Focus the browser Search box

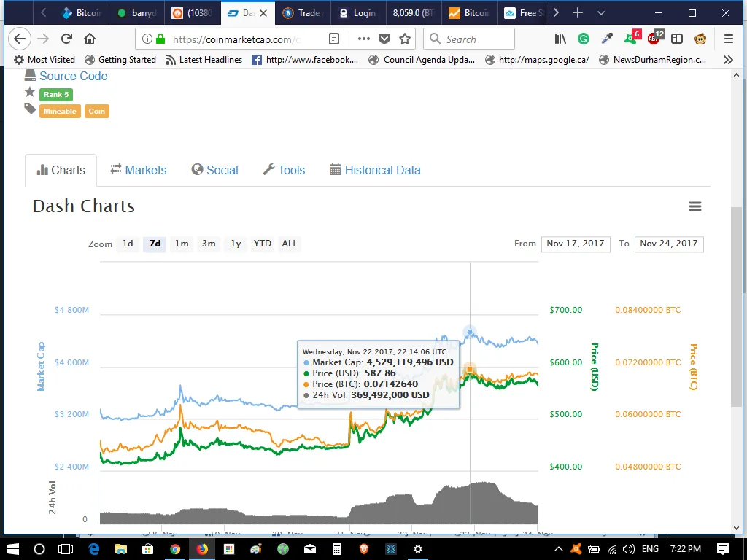point(469,39)
